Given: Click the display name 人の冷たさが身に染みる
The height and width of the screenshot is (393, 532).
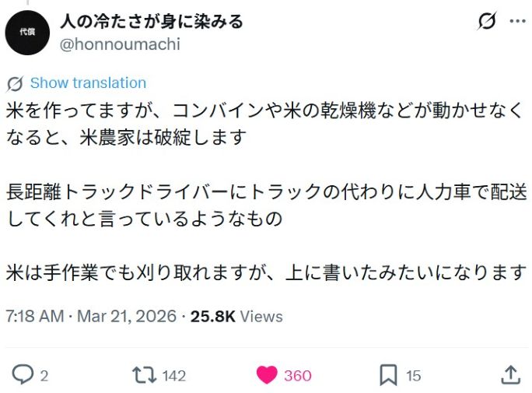Looking at the screenshot, I should tap(152, 22).
